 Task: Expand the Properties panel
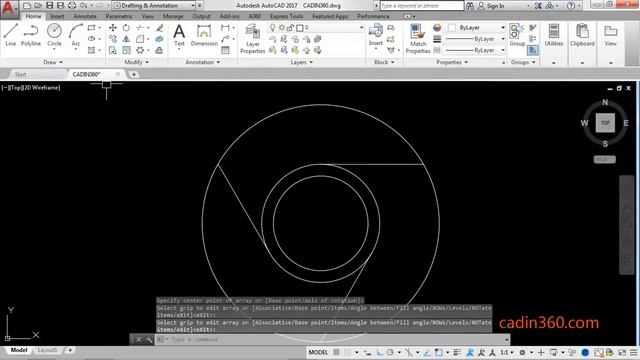point(452,62)
